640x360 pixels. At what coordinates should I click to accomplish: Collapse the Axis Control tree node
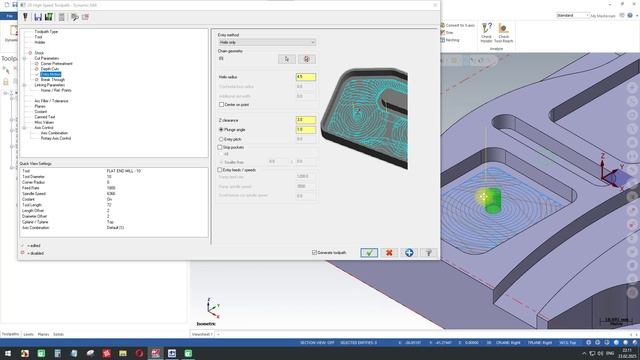24,128
